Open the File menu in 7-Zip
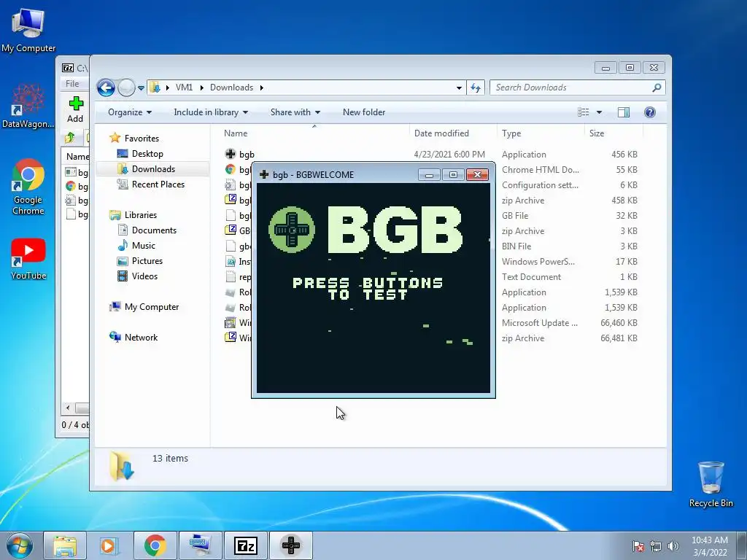 [72, 84]
